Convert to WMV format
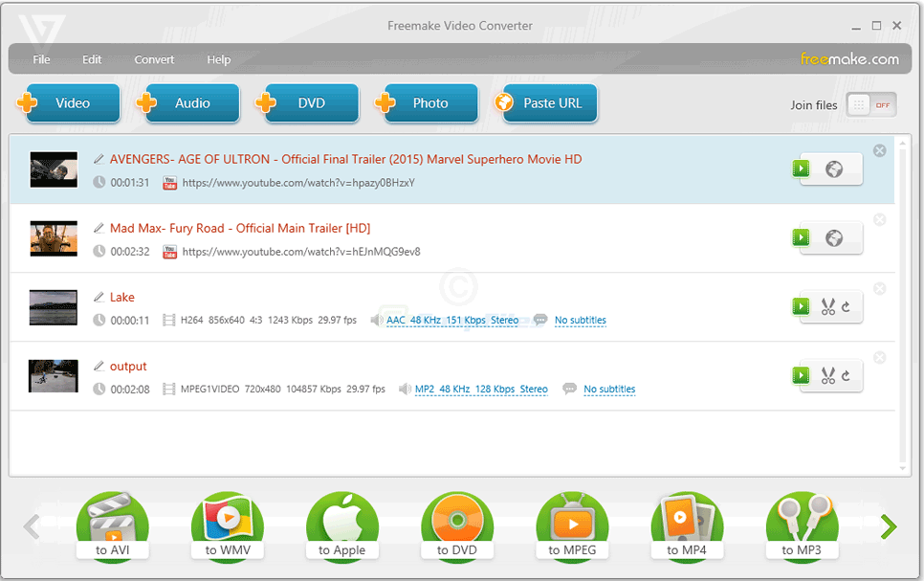 [228, 525]
